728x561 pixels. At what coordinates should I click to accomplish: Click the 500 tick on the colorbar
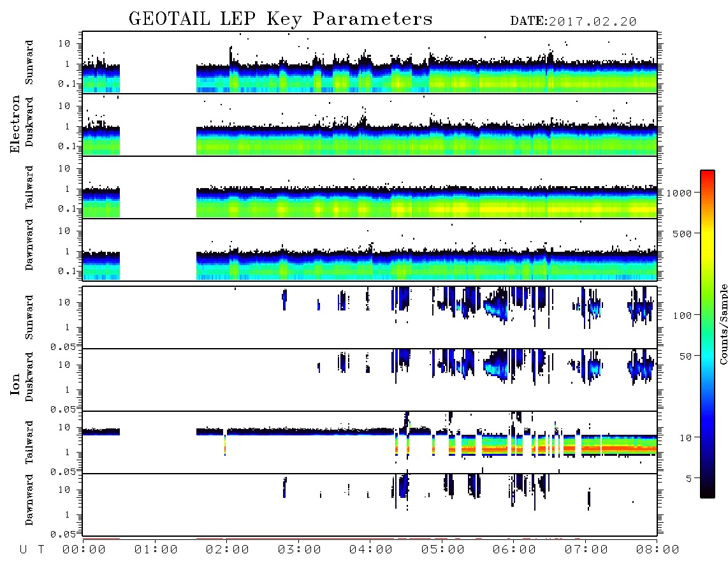[x=682, y=233]
